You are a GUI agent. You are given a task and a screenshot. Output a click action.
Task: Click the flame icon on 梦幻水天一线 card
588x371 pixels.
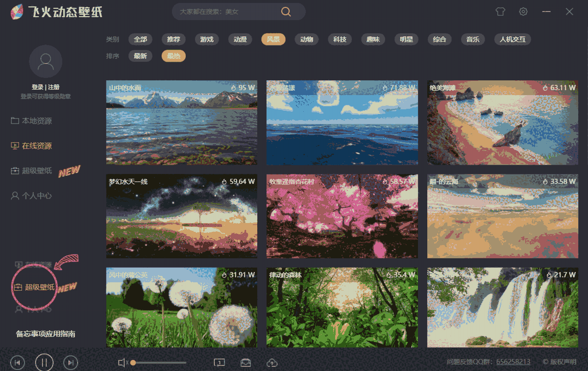coord(224,181)
